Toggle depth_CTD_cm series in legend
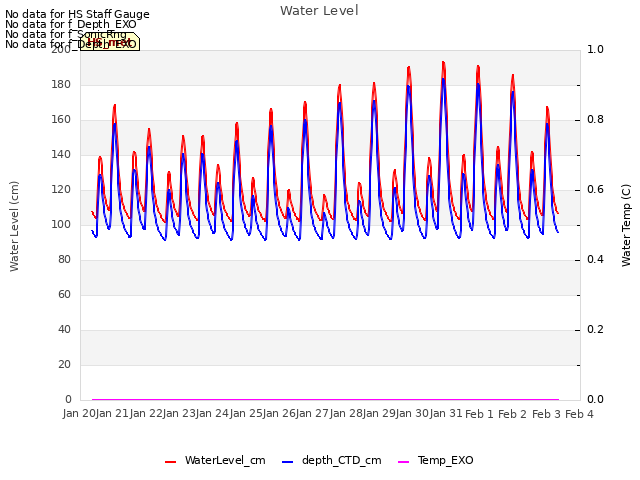Screen dimensions: 640x480 [x=331, y=461]
